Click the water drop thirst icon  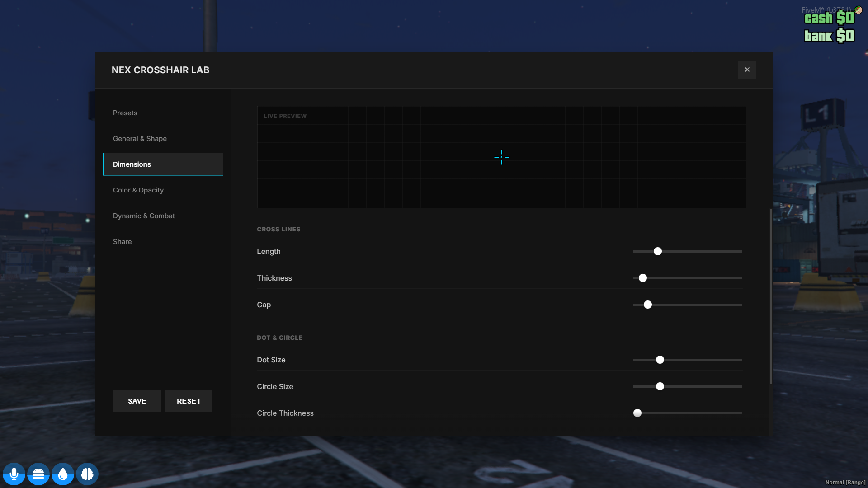[63, 474]
